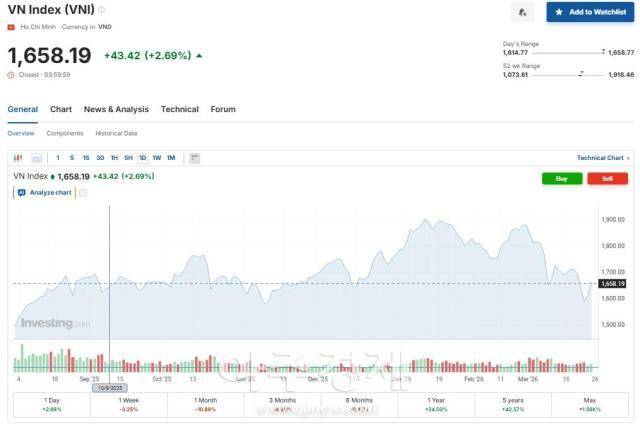Select the 1W chart interval
The width and height of the screenshot is (640, 432).
[156, 158]
